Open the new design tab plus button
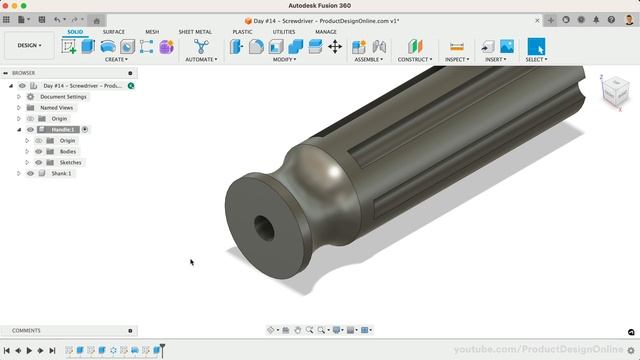 (x=551, y=20)
